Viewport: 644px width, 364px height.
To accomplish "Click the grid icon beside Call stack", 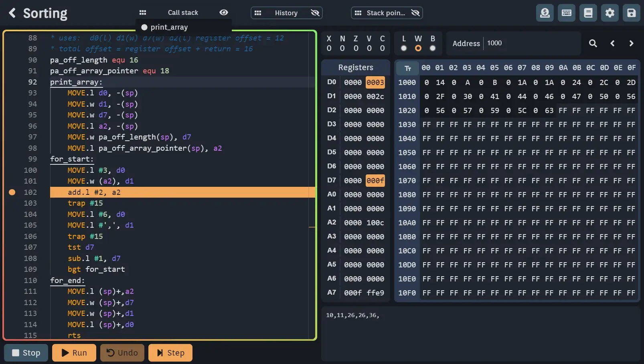I will pyautogui.click(x=143, y=12).
